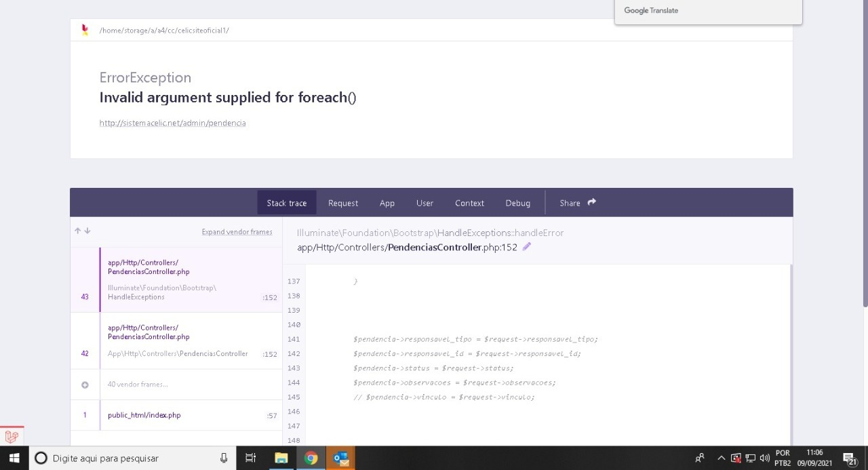The image size is (868, 470).
Task: Switch to the Debug tab
Action: point(517,203)
